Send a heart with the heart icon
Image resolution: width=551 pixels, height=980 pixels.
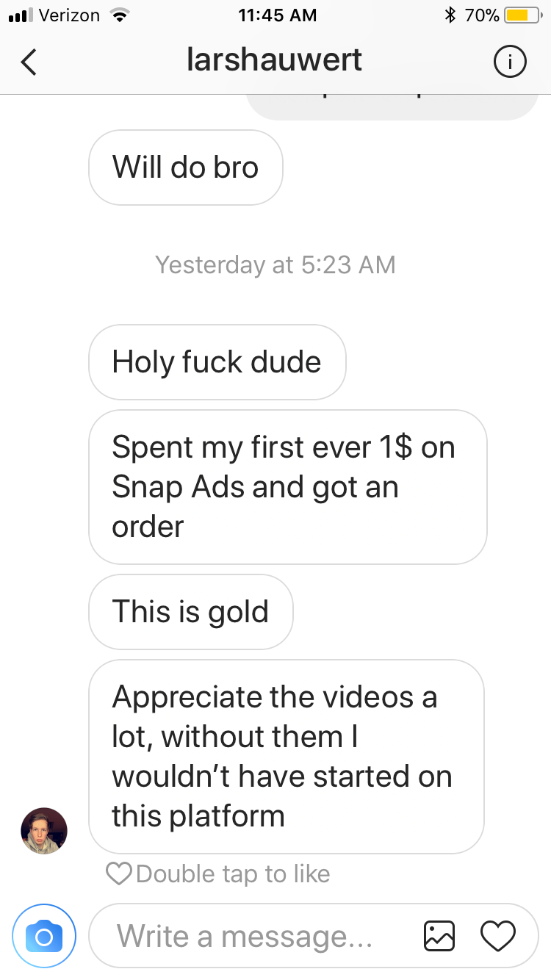(x=497, y=936)
